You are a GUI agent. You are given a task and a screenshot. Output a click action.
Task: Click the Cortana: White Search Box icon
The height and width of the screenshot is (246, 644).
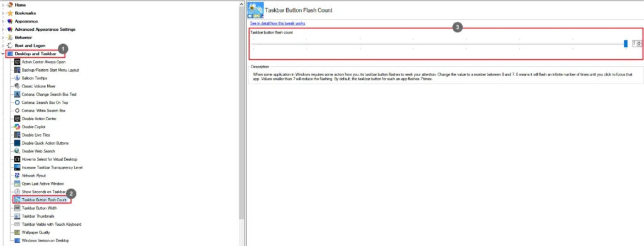[x=17, y=111]
